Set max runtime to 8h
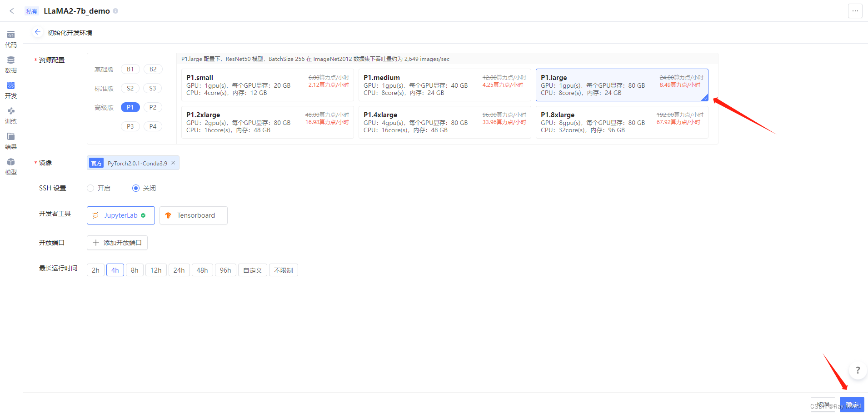 coord(135,270)
